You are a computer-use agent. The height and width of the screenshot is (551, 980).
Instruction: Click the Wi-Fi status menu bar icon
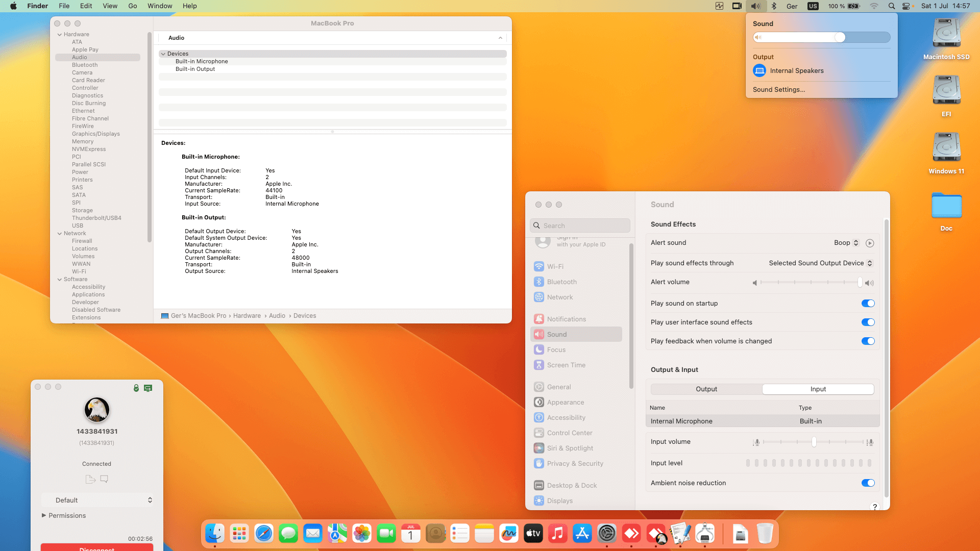[x=874, y=6]
